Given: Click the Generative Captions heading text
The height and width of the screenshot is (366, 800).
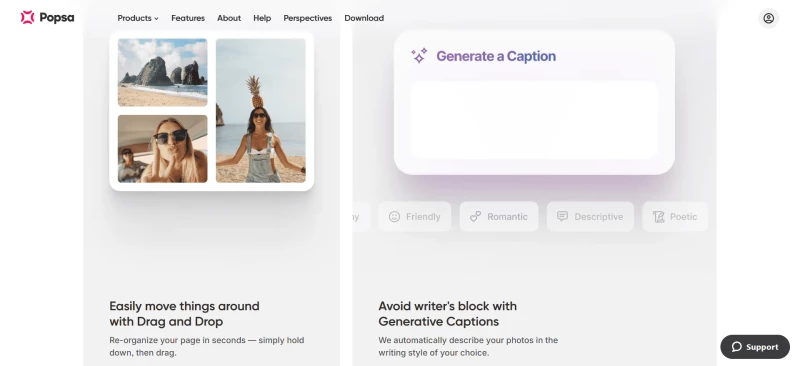Looking at the screenshot, I should (x=447, y=314).
